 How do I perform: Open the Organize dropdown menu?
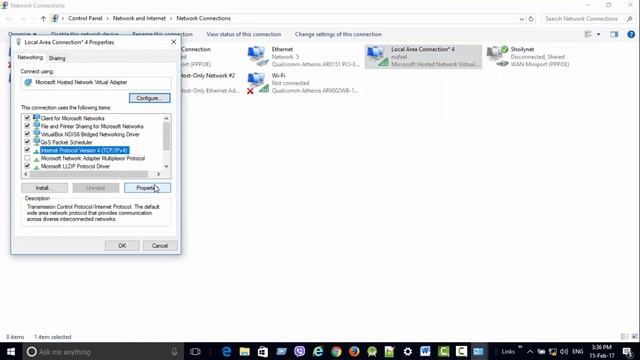pyautogui.click(x=22, y=34)
